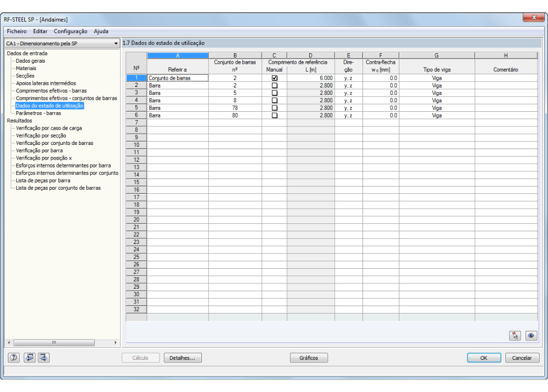Viewport: 548px width, 392px height.
Task: Go to next input table icon
Action: click(x=44, y=357)
